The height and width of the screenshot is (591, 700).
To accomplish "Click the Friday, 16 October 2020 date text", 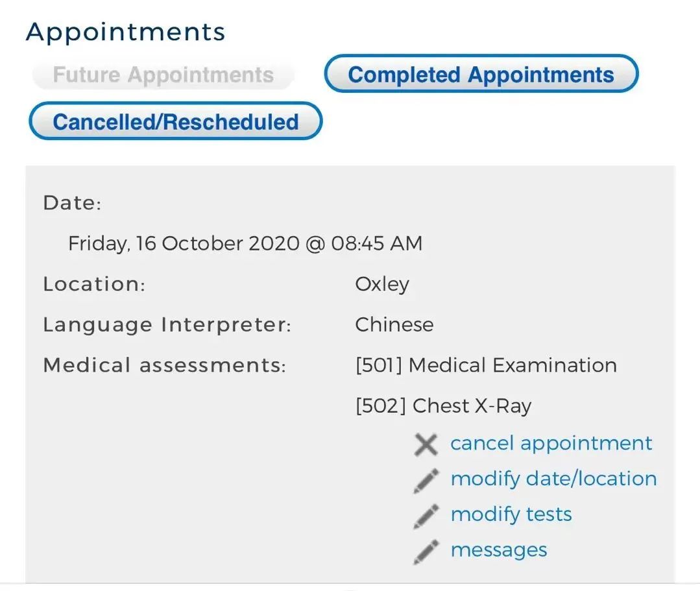I will click(x=245, y=243).
